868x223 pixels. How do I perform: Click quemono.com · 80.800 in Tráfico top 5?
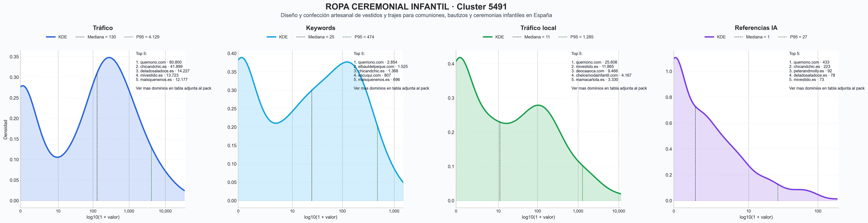pos(159,62)
